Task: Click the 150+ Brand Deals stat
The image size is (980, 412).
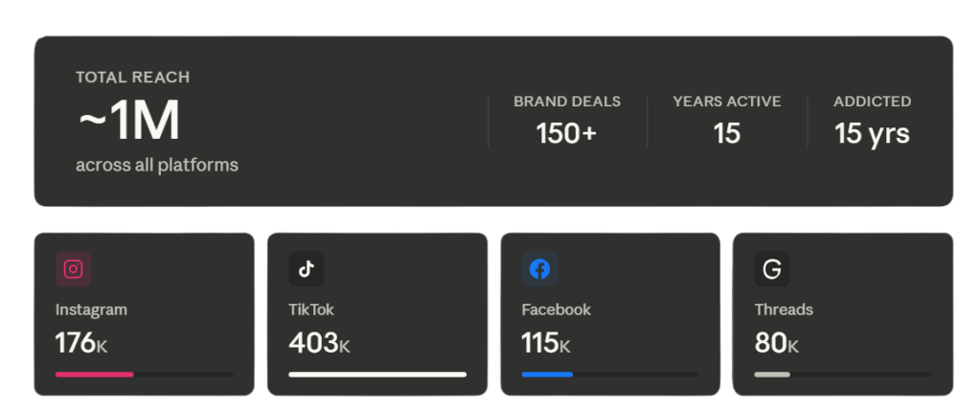Action: pyautogui.click(x=566, y=133)
